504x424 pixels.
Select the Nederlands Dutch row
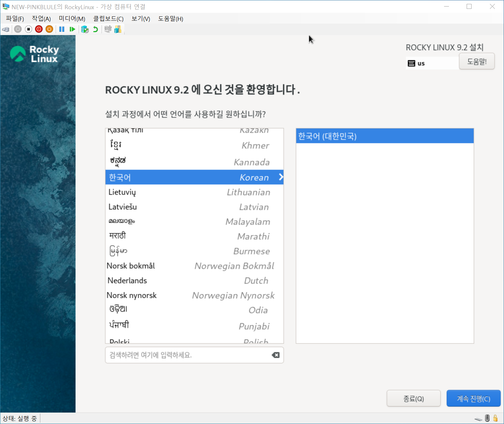pos(194,280)
